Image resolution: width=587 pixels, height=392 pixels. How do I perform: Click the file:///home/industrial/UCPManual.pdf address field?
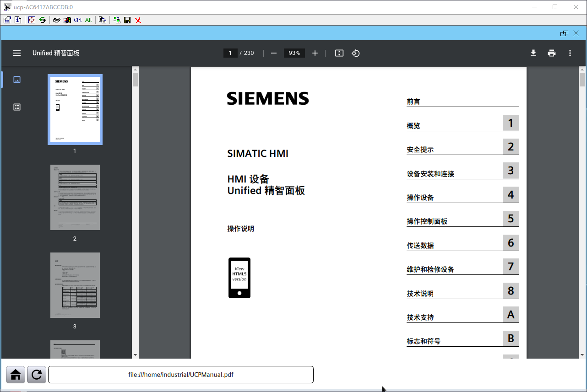pyautogui.click(x=181, y=375)
